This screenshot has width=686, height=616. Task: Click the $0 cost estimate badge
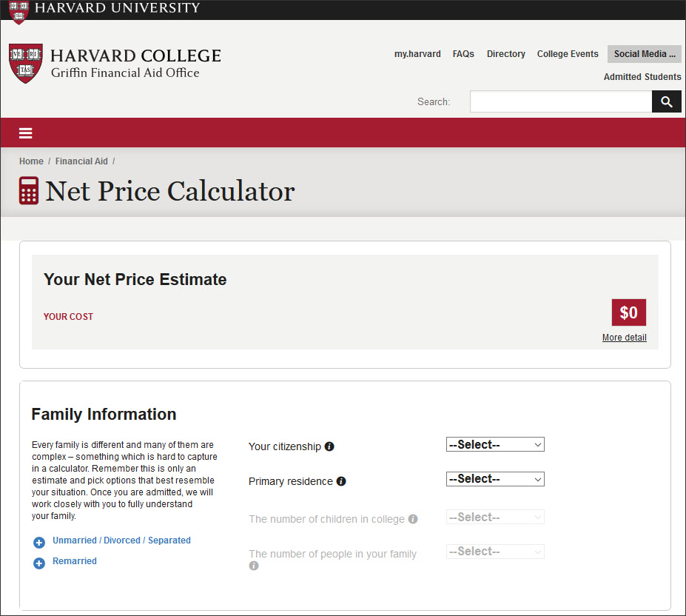tap(628, 312)
